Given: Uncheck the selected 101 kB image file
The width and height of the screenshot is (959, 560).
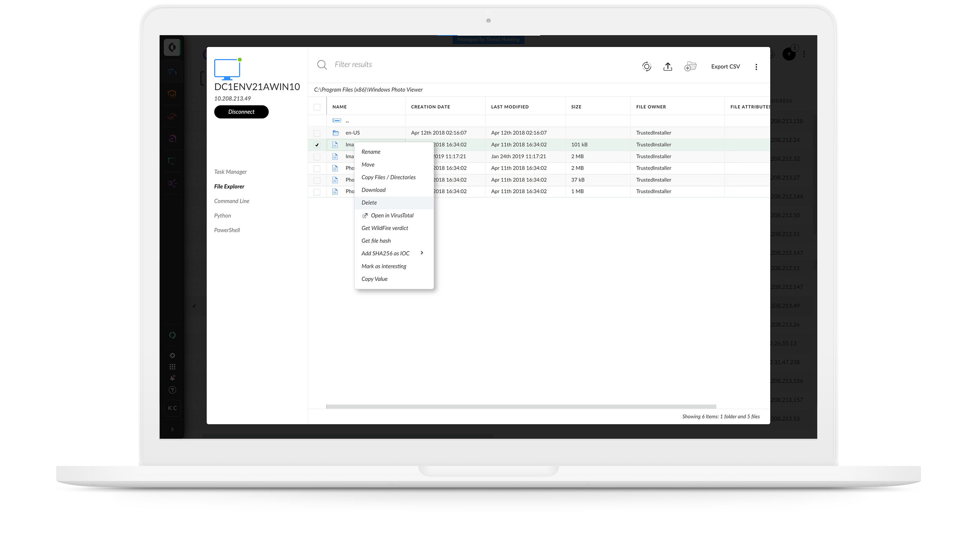Looking at the screenshot, I should [317, 144].
